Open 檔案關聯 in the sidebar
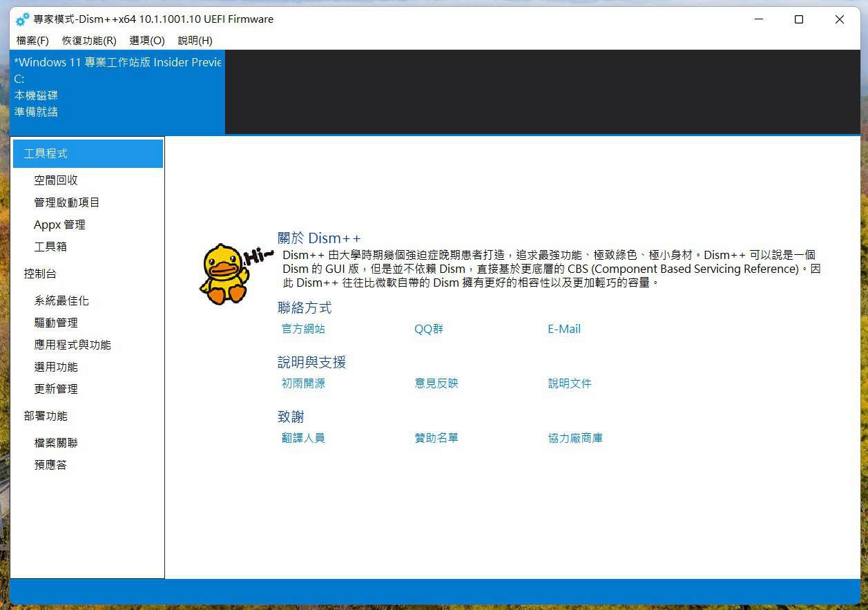 [x=56, y=443]
